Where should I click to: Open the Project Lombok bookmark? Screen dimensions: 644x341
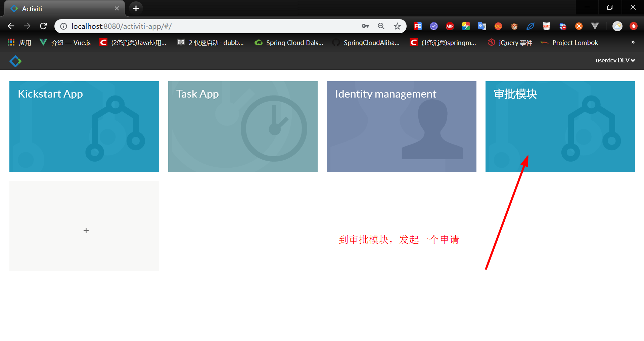tap(575, 42)
